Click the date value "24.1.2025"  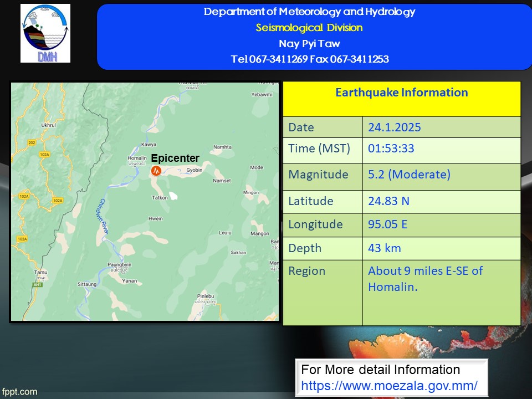coord(394,127)
